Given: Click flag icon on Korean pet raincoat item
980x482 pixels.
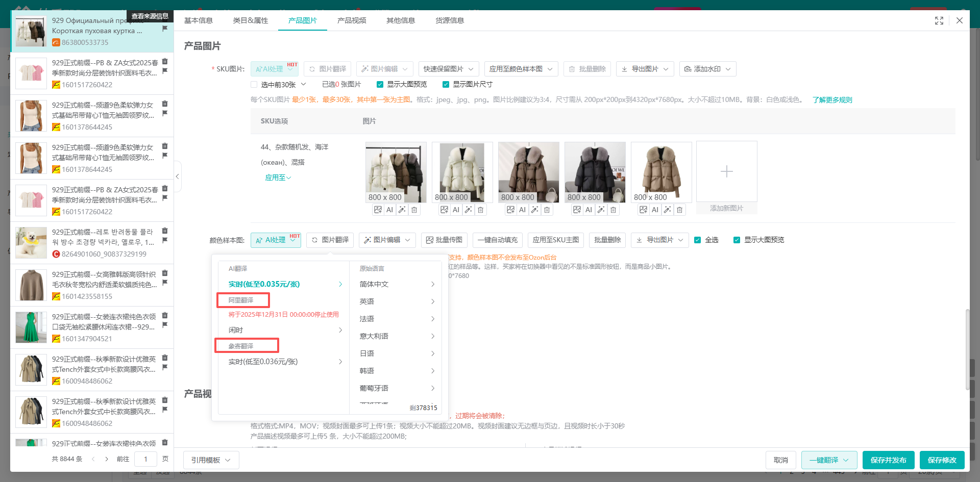Looking at the screenshot, I should click(165, 240).
